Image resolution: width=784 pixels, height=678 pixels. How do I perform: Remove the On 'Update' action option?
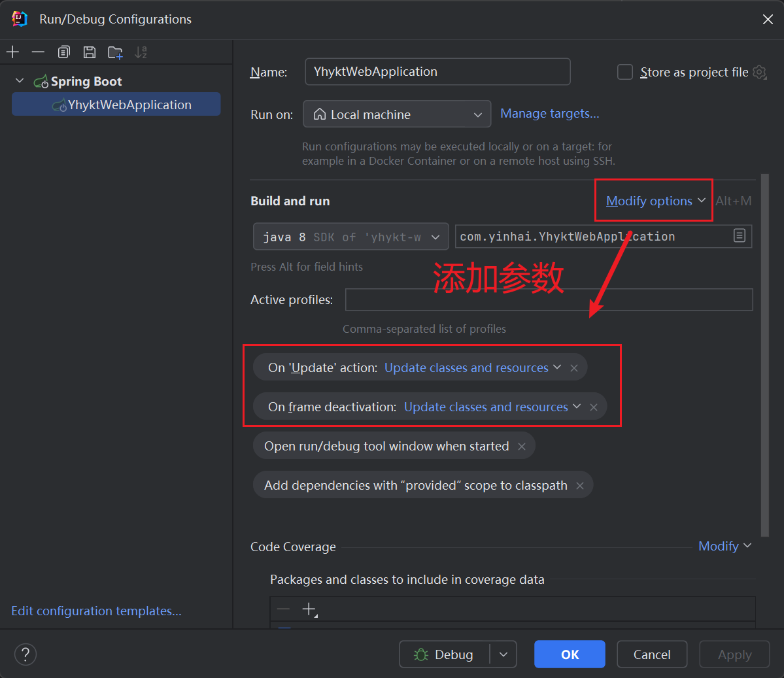574,368
